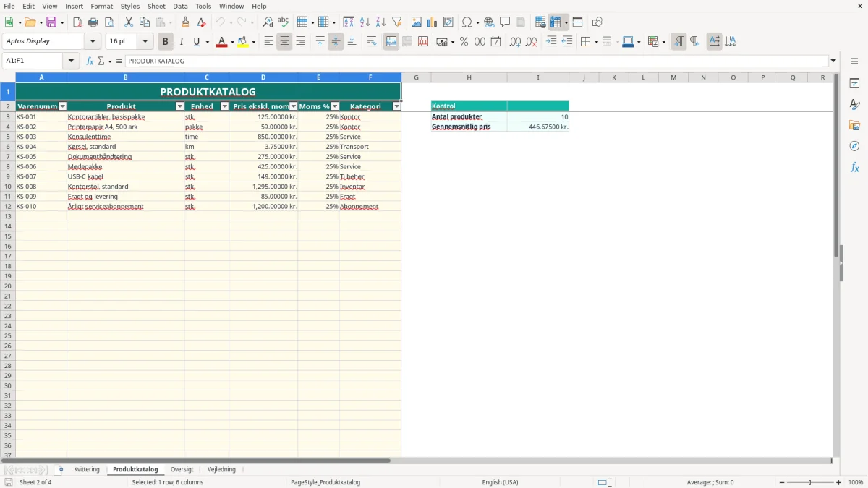
Task: Open the Produkt column filter dropdown
Action: click(180, 106)
